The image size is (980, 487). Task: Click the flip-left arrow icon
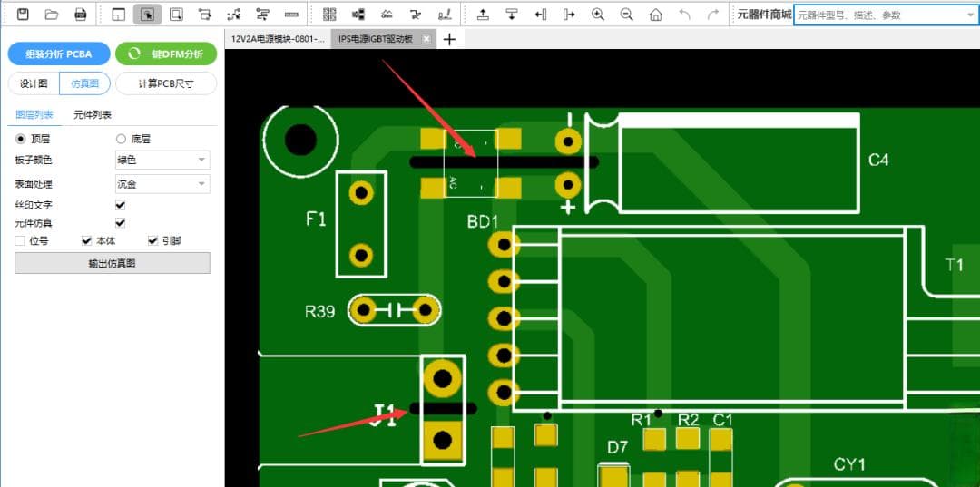[x=540, y=15]
